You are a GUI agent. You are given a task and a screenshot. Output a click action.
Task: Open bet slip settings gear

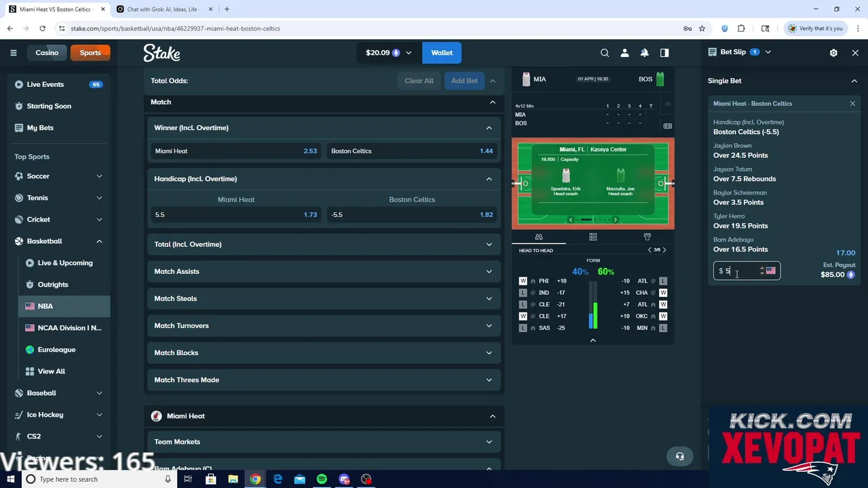click(833, 53)
